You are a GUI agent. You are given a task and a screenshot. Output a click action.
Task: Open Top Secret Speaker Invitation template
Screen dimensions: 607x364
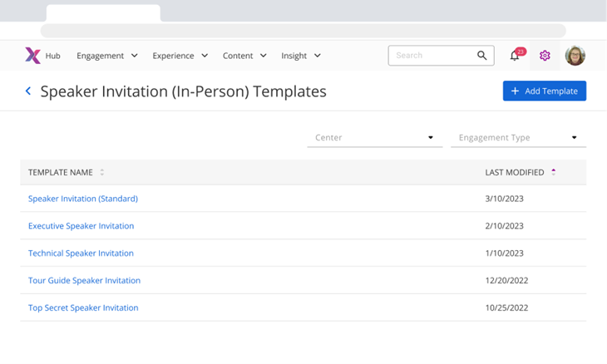point(83,307)
